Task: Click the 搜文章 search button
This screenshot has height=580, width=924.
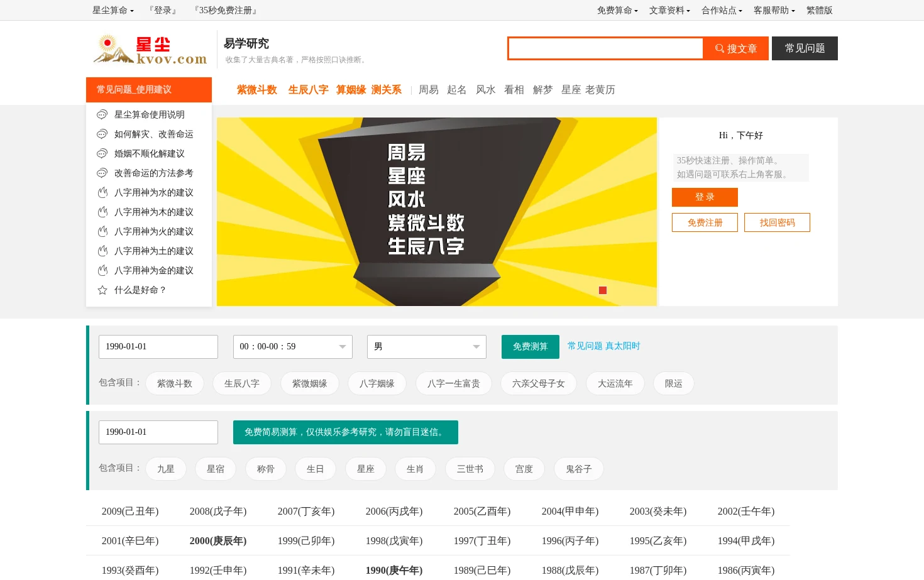Action: point(736,48)
